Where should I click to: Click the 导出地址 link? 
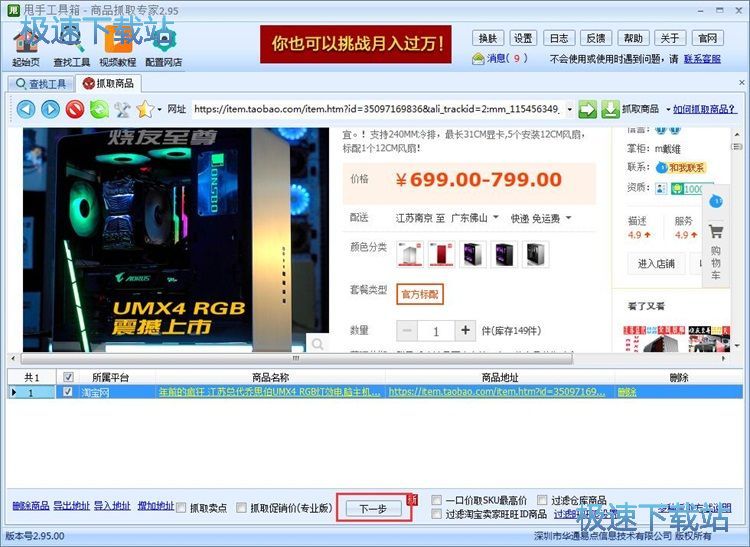coord(71,505)
